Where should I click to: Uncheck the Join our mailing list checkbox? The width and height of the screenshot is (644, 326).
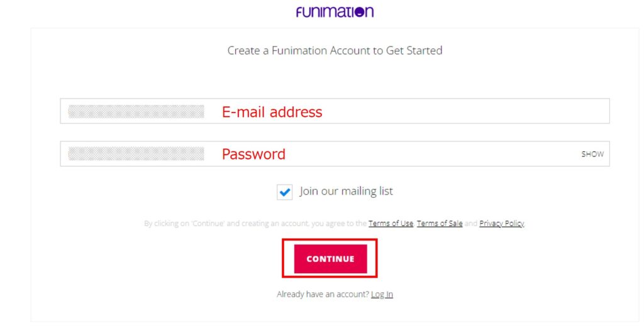point(285,192)
